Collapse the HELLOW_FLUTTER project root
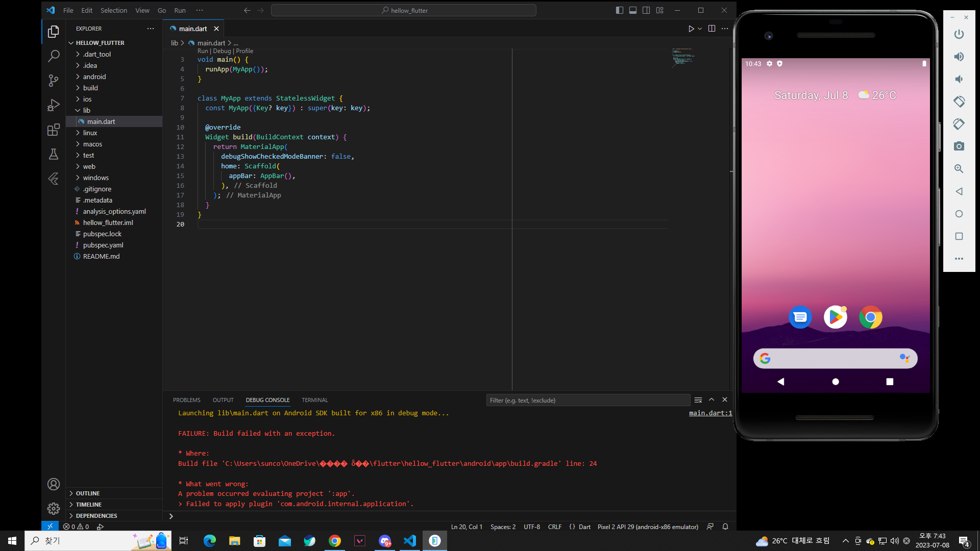980x551 pixels. [114, 43]
